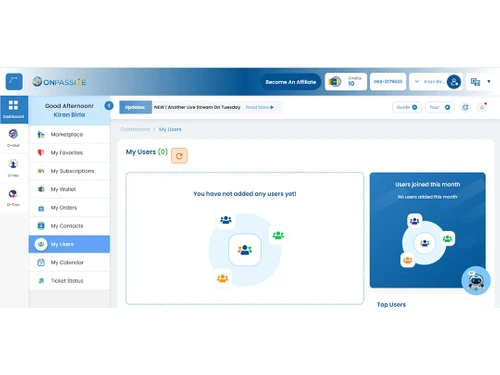The height and width of the screenshot is (375, 500).
Task: Open Marketplace in the sidebar
Action: tap(69, 134)
